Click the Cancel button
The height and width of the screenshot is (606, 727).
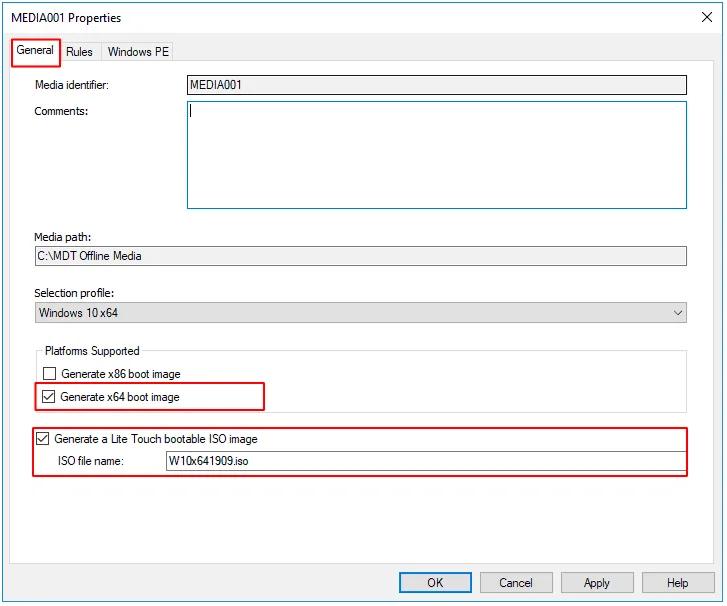[x=516, y=583]
